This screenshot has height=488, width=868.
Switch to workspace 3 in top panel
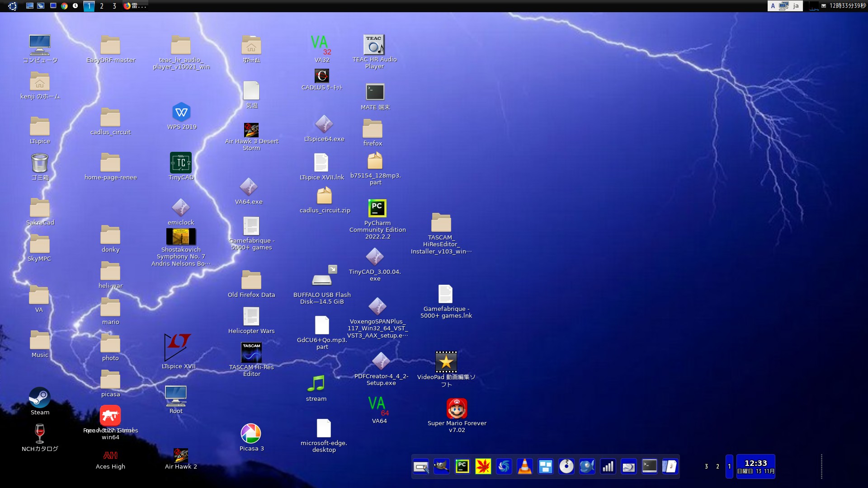(x=114, y=6)
